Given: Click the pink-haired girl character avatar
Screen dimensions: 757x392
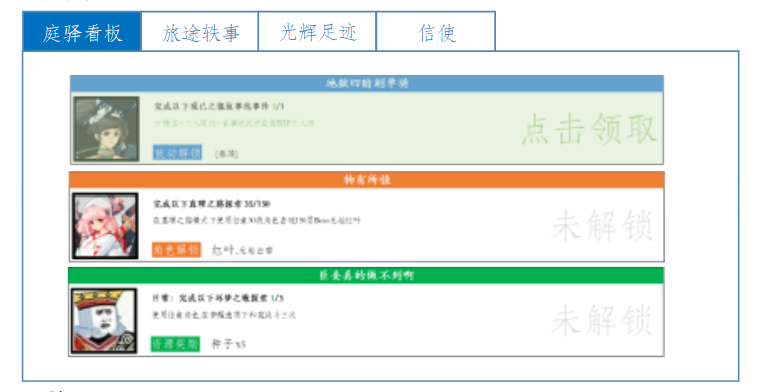Looking at the screenshot, I should (105, 226).
